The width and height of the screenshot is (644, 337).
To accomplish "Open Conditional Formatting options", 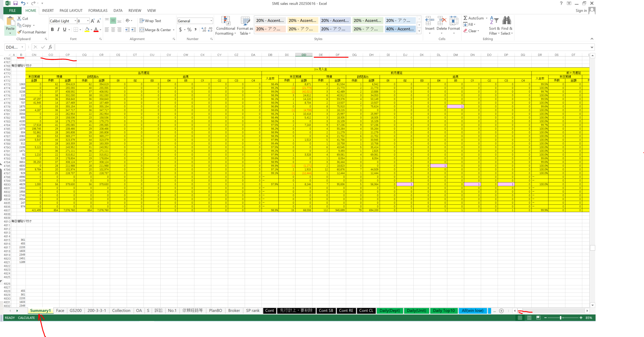I will click(x=225, y=26).
